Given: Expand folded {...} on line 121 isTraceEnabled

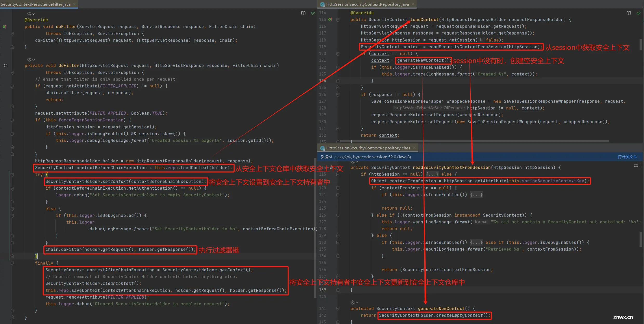Looking at the screenshot, I should point(476,195).
